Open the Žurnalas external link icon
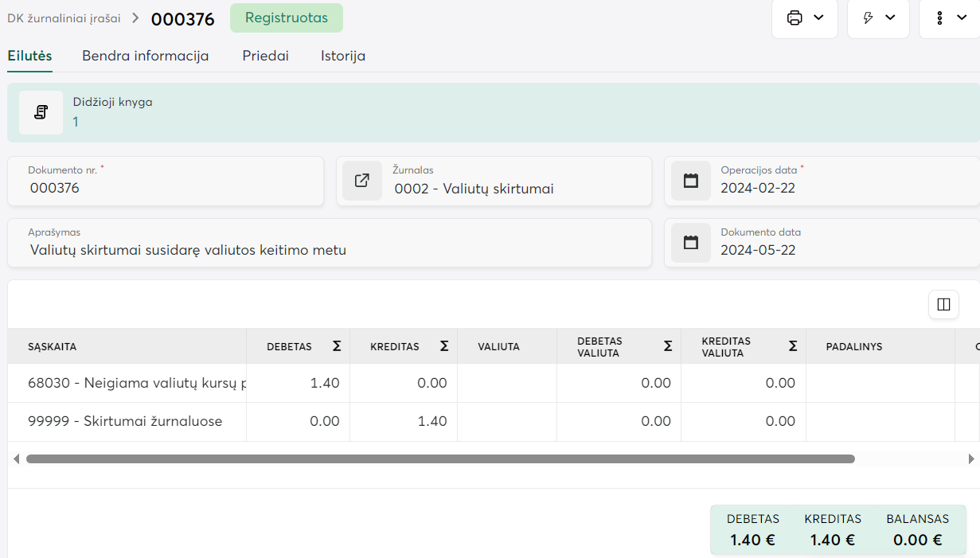 (362, 181)
